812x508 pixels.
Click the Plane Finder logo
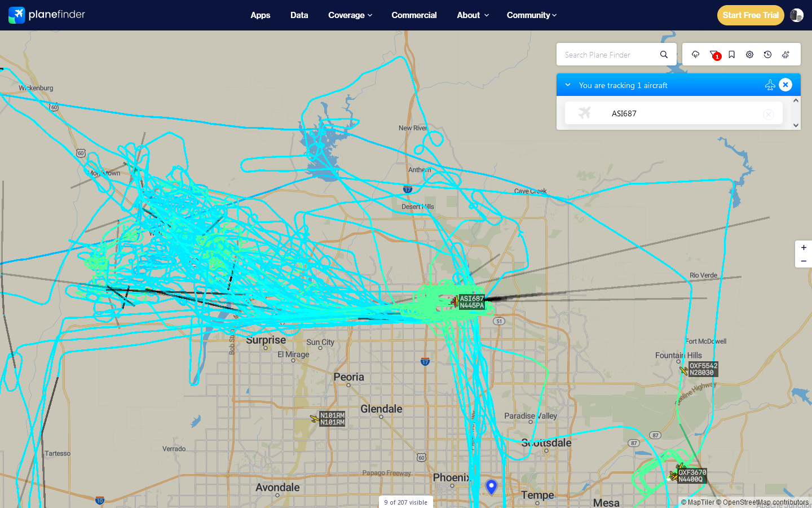click(x=47, y=15)
